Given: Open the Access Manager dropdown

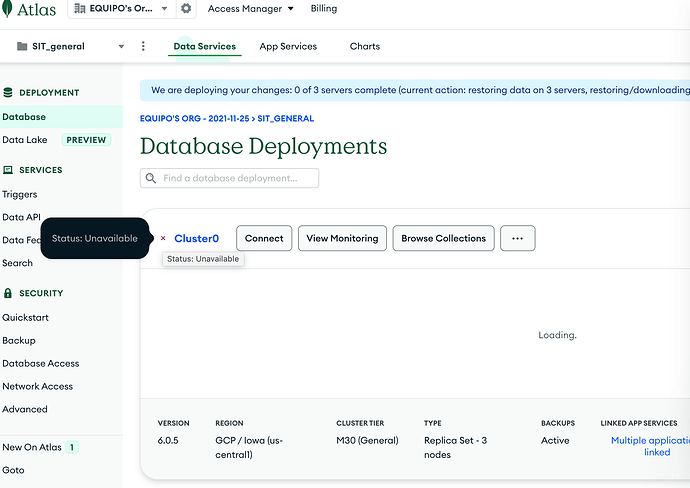Looking at the screenshot, I should [250, 9].
